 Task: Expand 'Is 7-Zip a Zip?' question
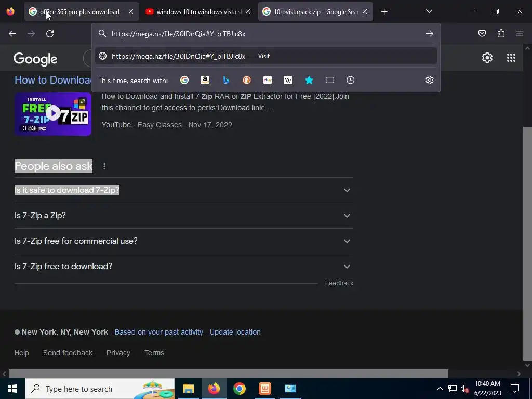click(x=183, y=216)
